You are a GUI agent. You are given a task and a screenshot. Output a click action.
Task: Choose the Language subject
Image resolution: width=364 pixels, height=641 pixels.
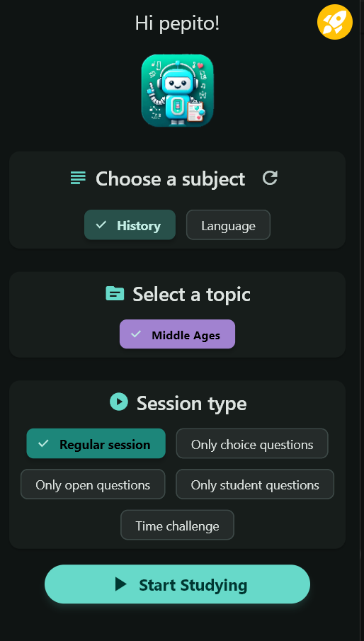pos(228,225)
